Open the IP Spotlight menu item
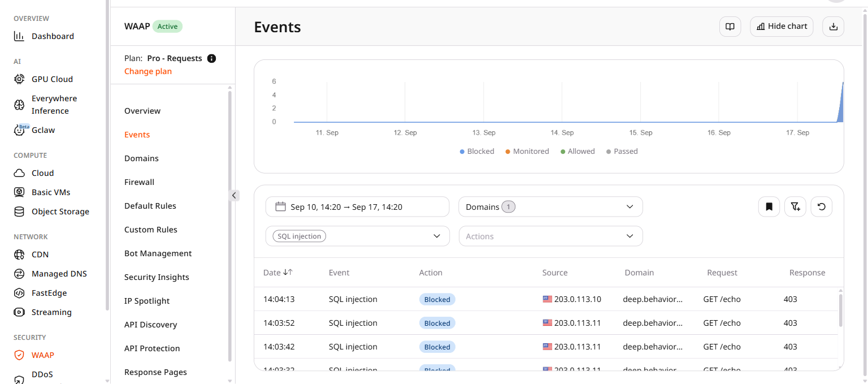The image size is (868, 384). pos(147,301)
